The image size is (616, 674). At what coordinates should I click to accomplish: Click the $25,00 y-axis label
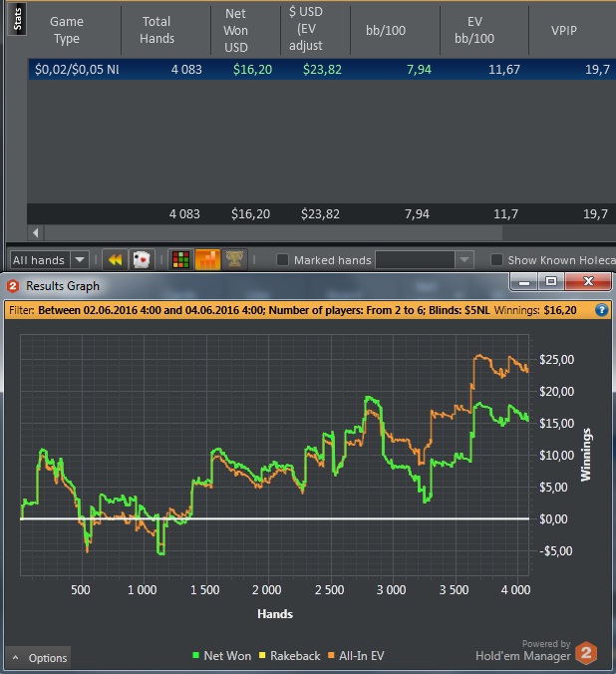[x=556, y=359]
